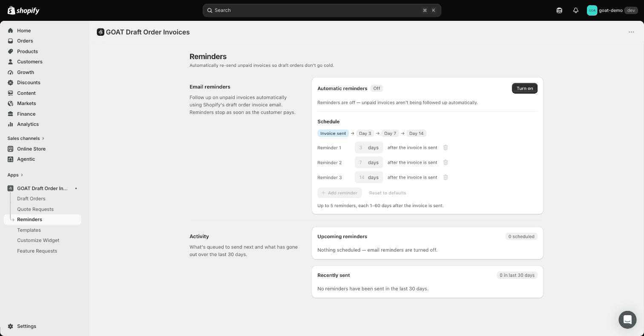Click the Day 3 schedule chip
The width and height of the screenshot is (644, 336).
click(365, 133)
